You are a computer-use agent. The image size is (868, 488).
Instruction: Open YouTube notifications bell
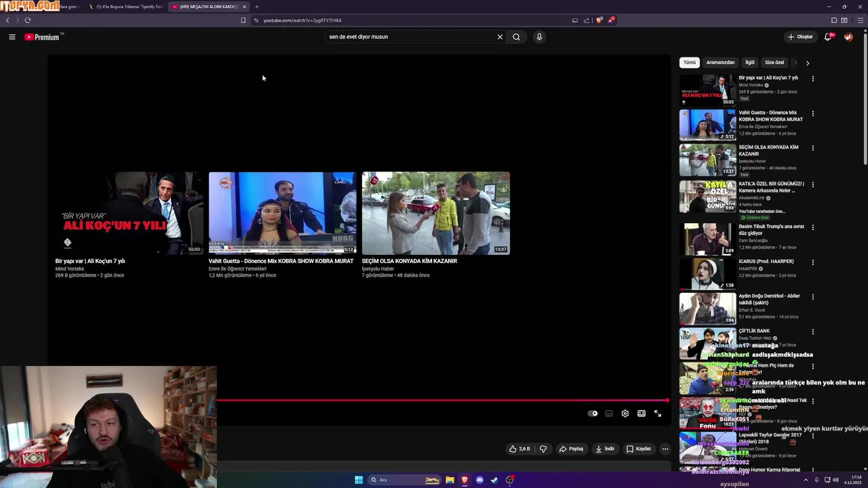(827, 37)
